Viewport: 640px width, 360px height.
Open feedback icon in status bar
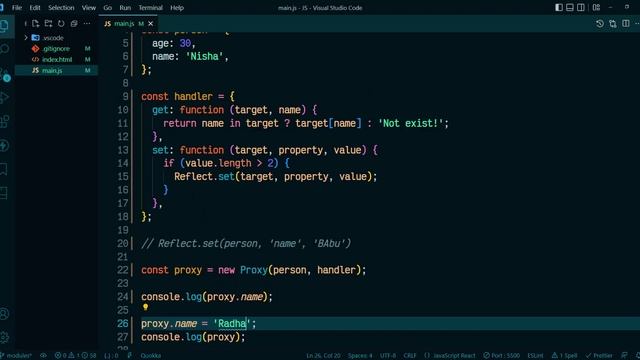[x=624, y=356]
